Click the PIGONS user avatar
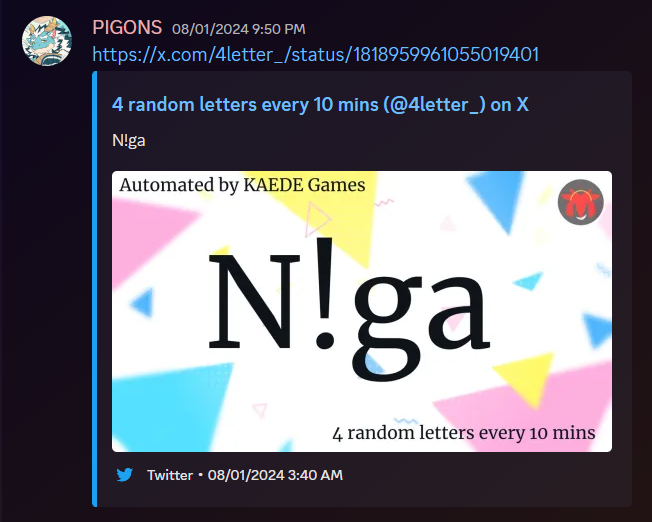652x522 pixels. [47, 41]
